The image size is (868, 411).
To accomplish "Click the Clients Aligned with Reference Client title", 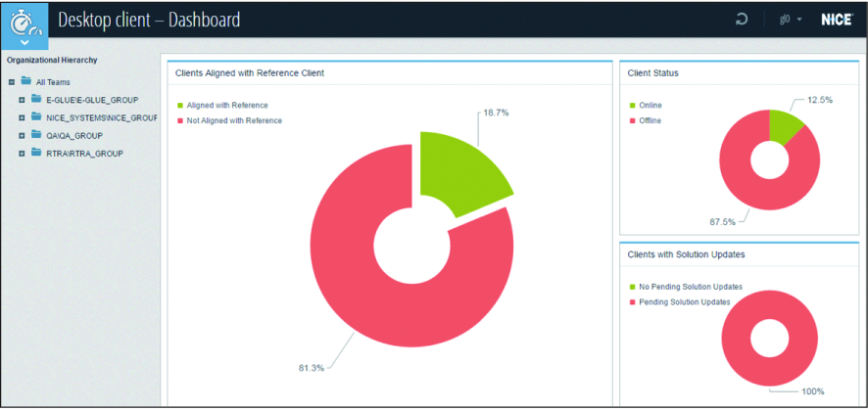I will pos(250,73).
